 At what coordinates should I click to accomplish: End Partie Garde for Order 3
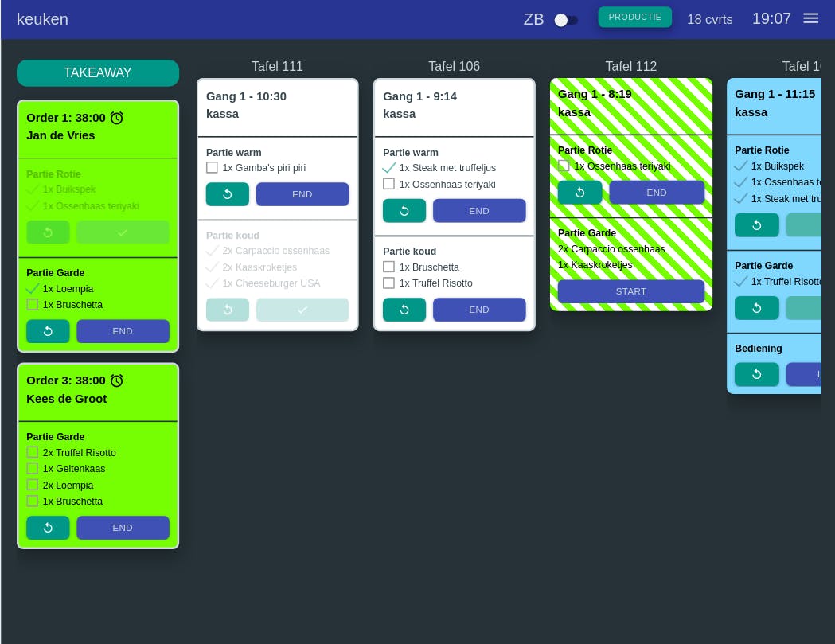[x=123, y=527]
